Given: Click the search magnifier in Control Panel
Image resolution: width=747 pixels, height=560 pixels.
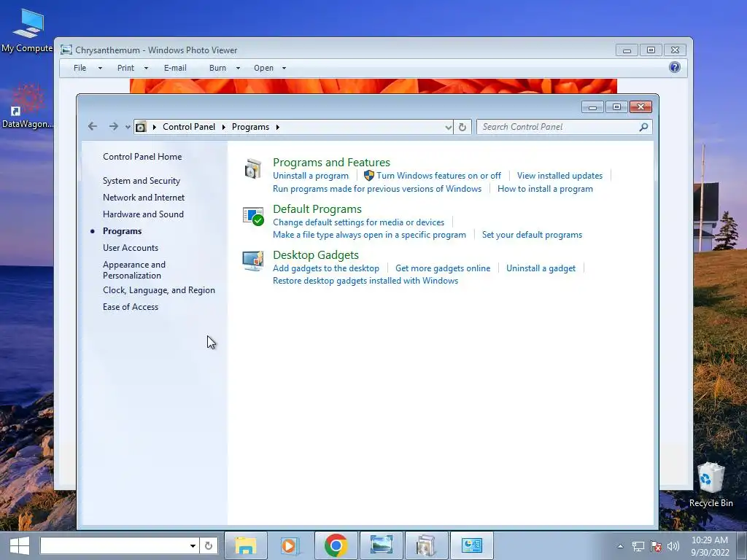Looking at the screenshot, I should point(643,127).
